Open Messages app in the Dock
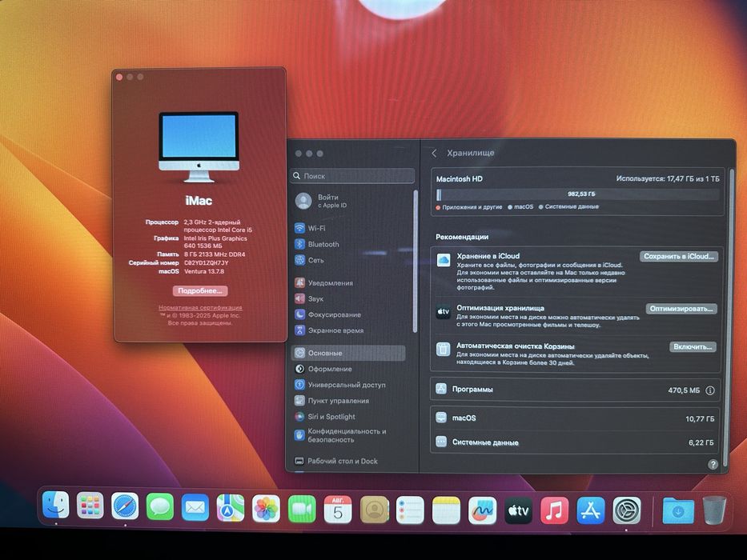747x560 pixels. point(160,506)
